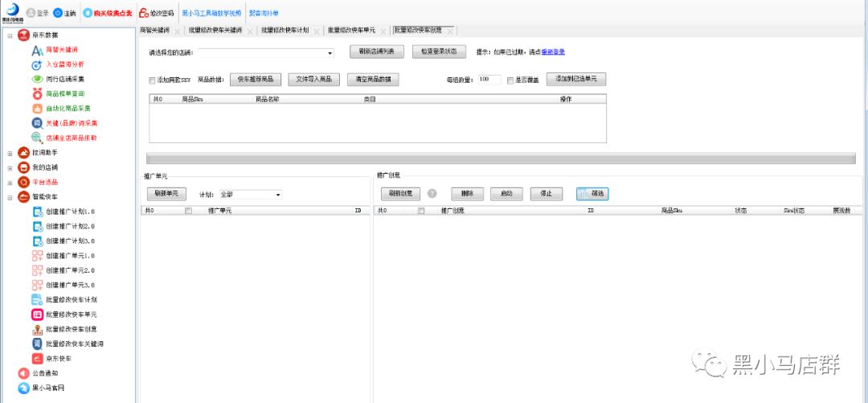Close the 批量修改快车计划 tab
This screenshot has width=868, height=403.
317,31
